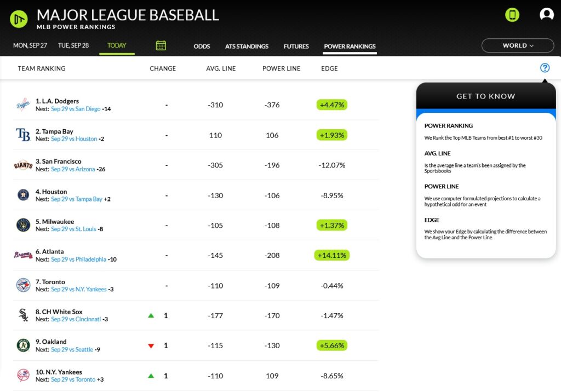The width and height of the screenshot is (561, 392).
Task: Click the red down arrow for Oakland
Action: click(x=151, y=345)
